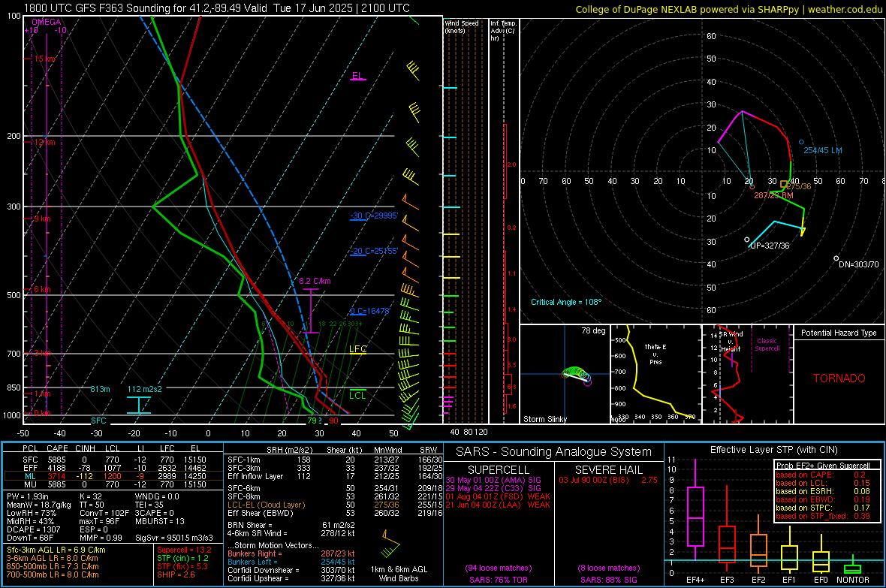Click the STP (fix) = 5.3 value
Screen dimensions: 886x588
[x=182, y=566]
